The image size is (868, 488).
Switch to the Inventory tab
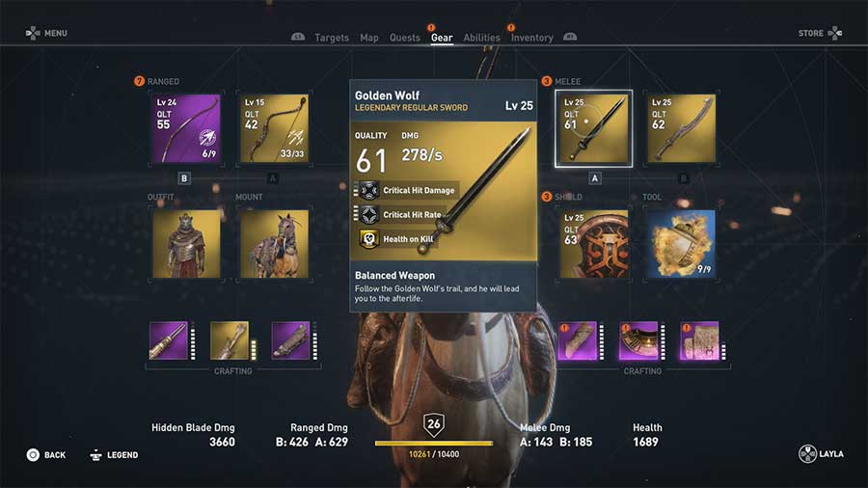532,38
